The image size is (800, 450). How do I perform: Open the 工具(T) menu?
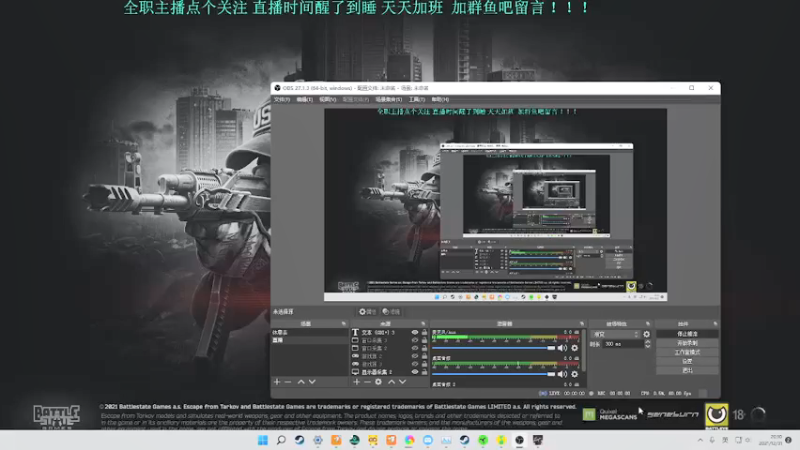click(x=417, y=99)
